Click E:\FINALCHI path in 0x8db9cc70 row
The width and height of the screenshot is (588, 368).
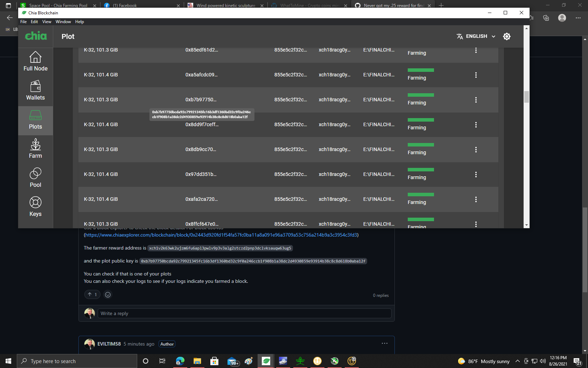point(379,150)
